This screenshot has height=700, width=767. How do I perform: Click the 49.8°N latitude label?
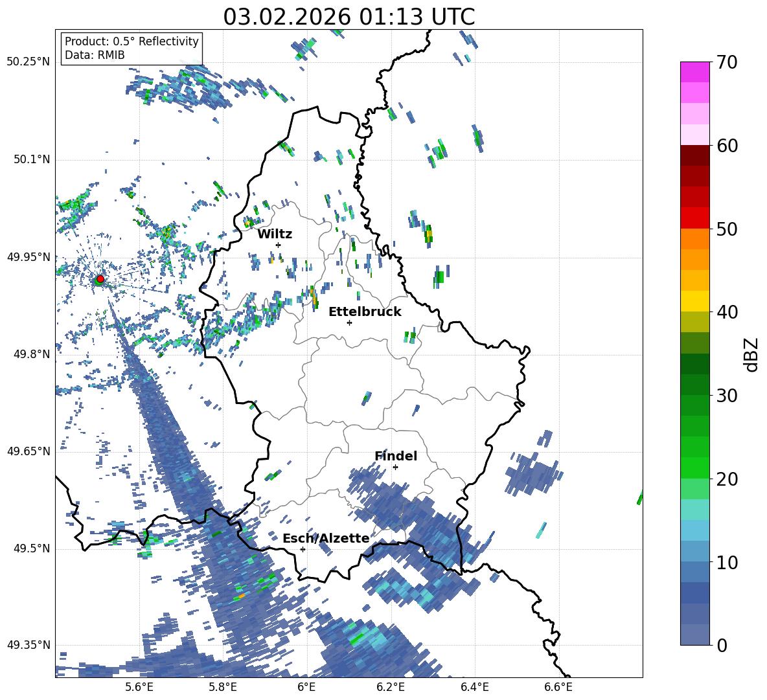[32, 354]
